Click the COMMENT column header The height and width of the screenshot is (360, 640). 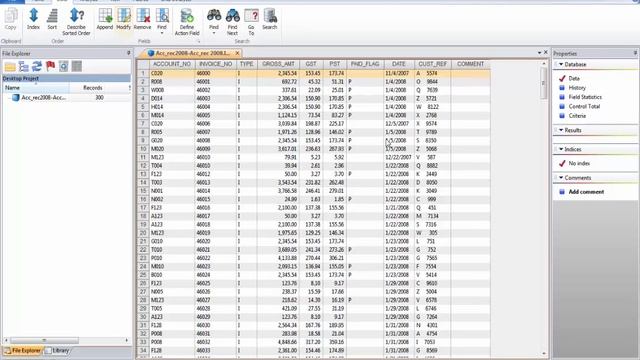tap(470, 64)
